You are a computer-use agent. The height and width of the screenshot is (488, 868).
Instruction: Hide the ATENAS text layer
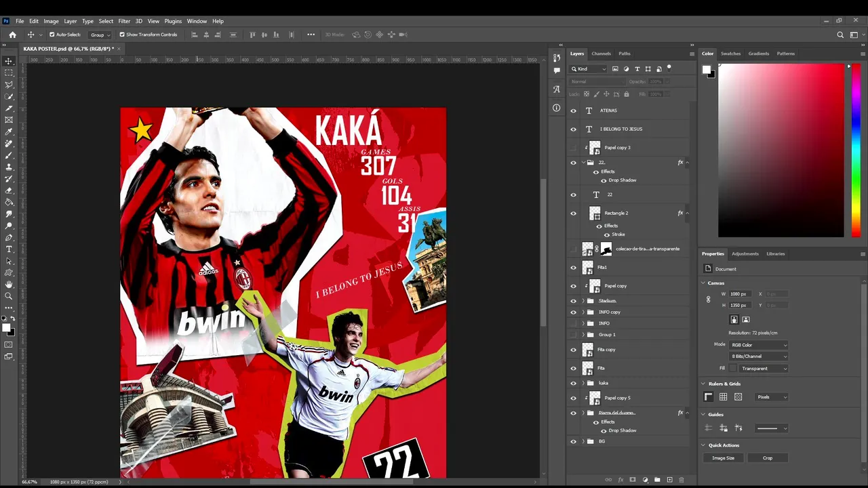point(574,110)
